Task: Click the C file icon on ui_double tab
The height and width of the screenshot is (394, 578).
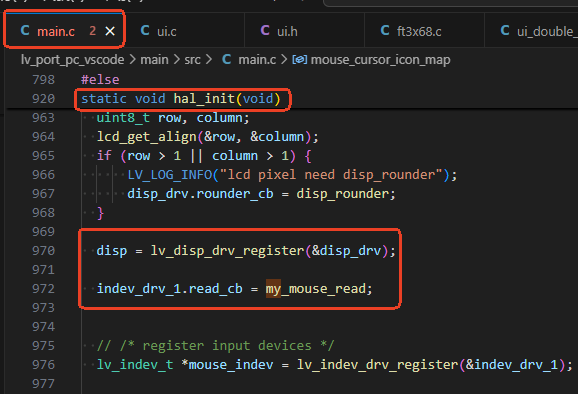Action: coord(505,31)
